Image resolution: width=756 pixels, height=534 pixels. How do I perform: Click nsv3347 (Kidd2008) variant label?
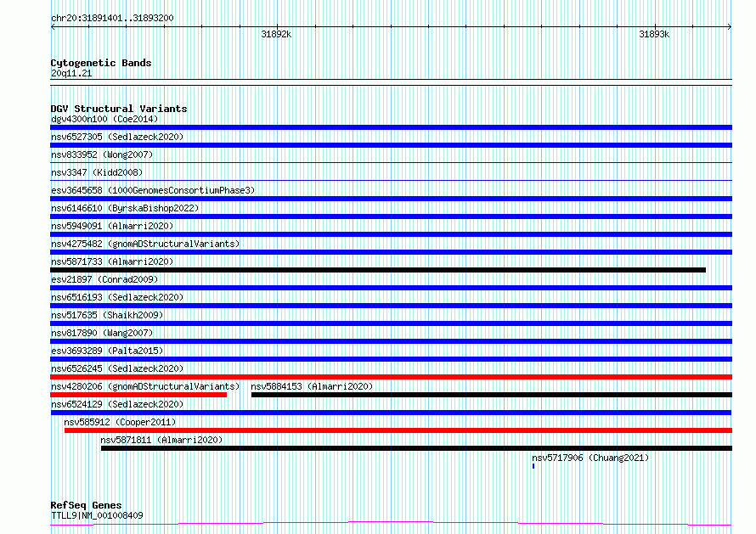pyautogui.click(x=97, y=172)
